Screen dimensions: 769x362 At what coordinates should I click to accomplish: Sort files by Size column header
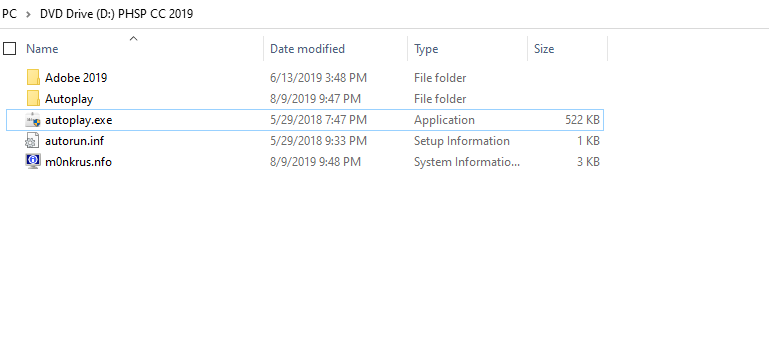pos(544,49)
